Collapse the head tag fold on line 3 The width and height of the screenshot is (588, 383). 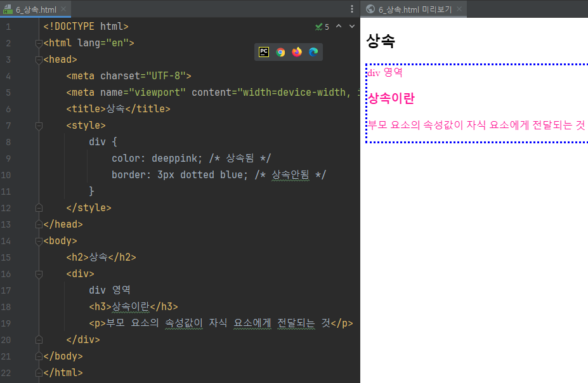coord(39,60)
